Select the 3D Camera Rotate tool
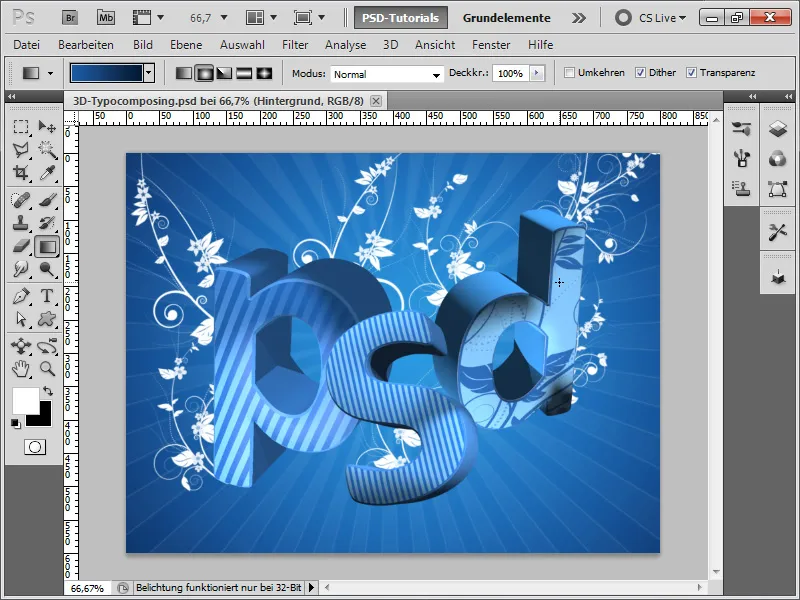800x600 pixels. [47, 346]
